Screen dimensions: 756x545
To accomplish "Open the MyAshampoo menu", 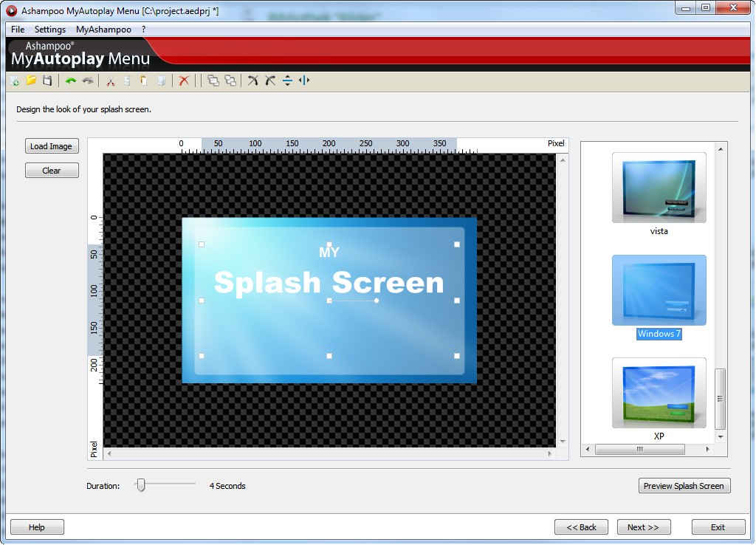I will point(103,30).
